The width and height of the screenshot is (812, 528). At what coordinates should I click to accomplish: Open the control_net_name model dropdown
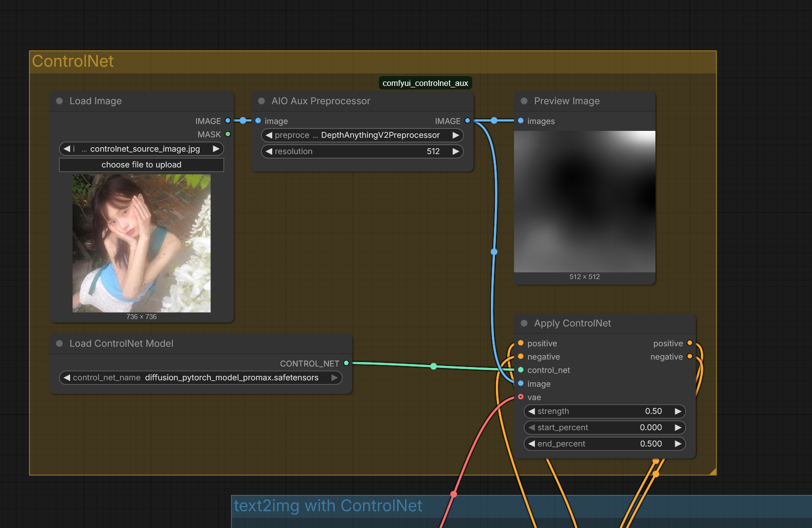(201, 377)
